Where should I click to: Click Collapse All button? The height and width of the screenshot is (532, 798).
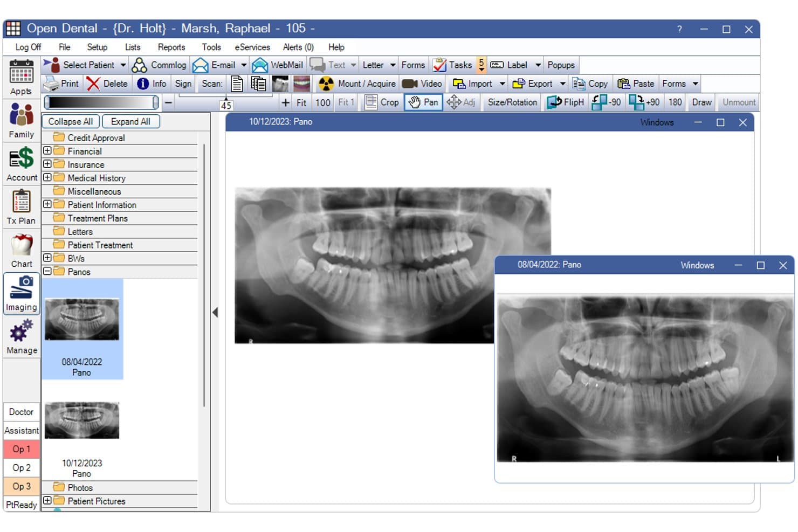71,121
